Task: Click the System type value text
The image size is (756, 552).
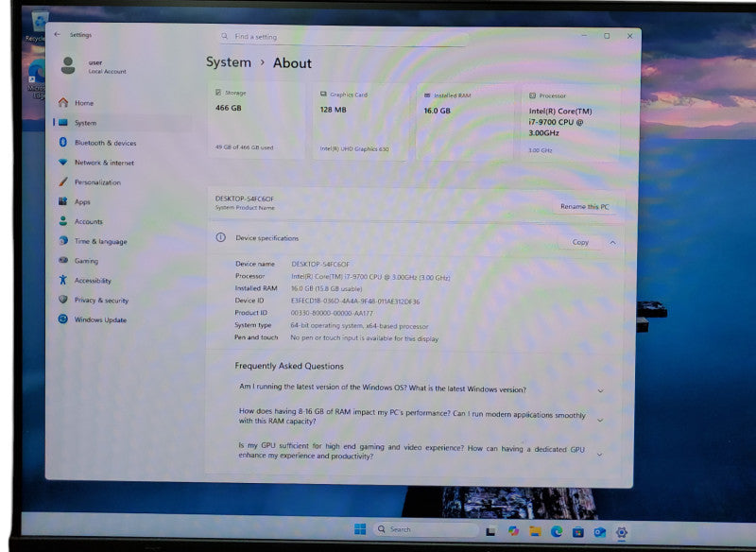Action: tap(359, 326)
